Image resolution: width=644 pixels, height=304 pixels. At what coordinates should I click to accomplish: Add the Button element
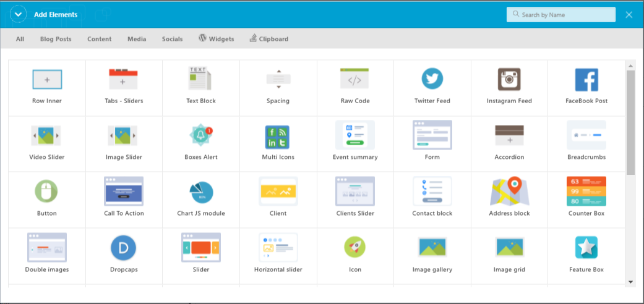click(x=46, y=192)
